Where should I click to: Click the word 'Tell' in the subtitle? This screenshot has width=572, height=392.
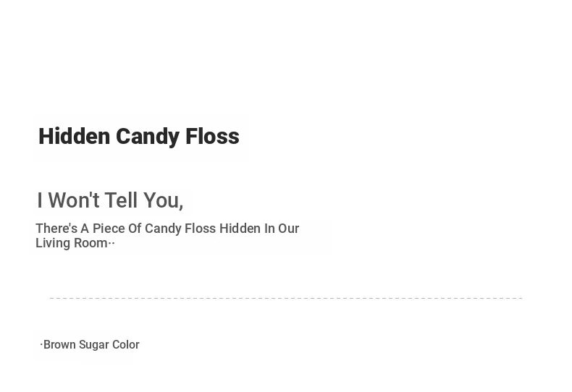[x=121, y=200]
